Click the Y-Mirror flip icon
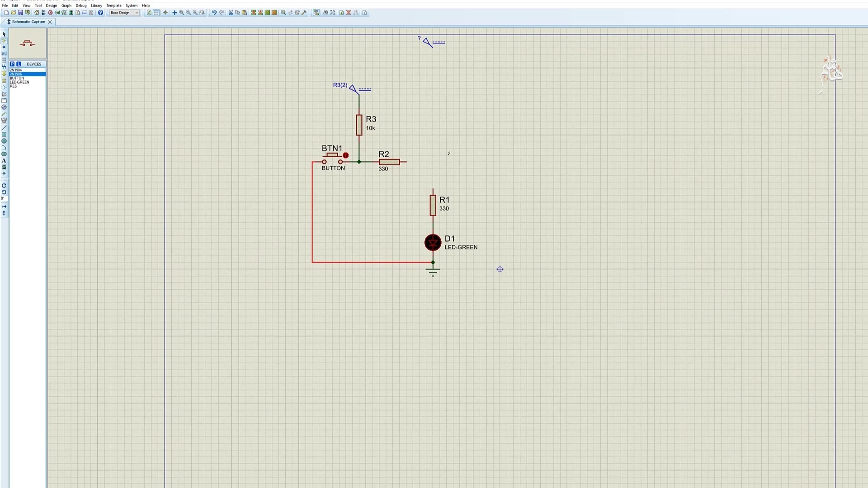Screen dimensions: 868x488 (4, 213)
